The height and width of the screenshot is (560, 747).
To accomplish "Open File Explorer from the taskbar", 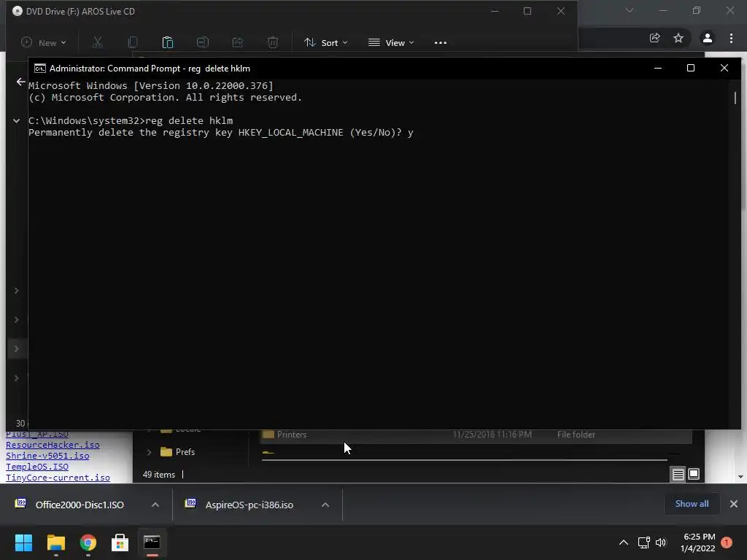I will click(55, 542).
